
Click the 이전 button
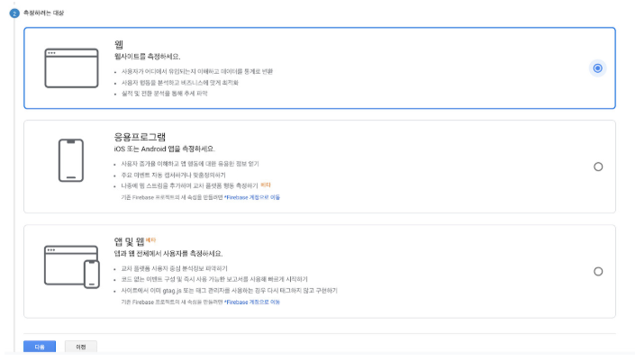(x=81, y=347)
